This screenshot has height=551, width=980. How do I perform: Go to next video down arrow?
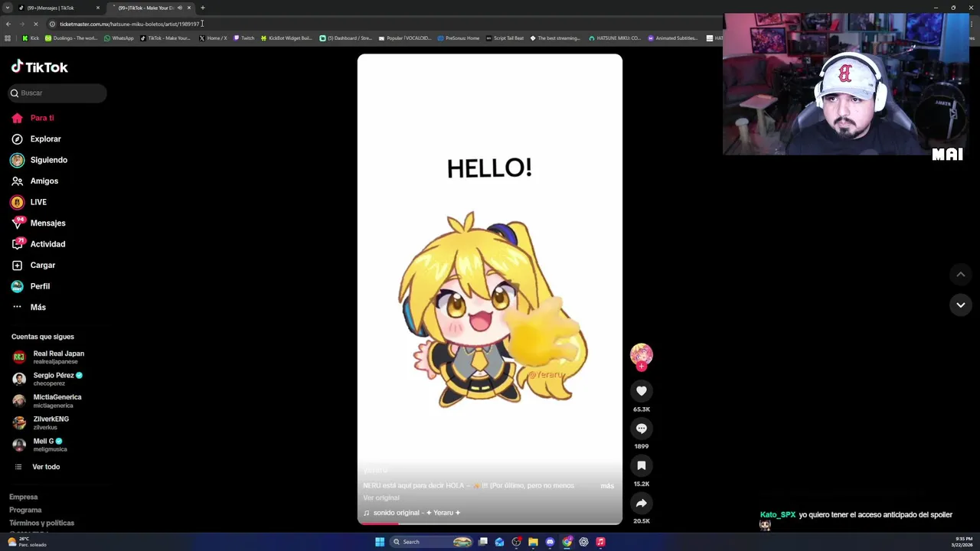[x=961, y=305]
